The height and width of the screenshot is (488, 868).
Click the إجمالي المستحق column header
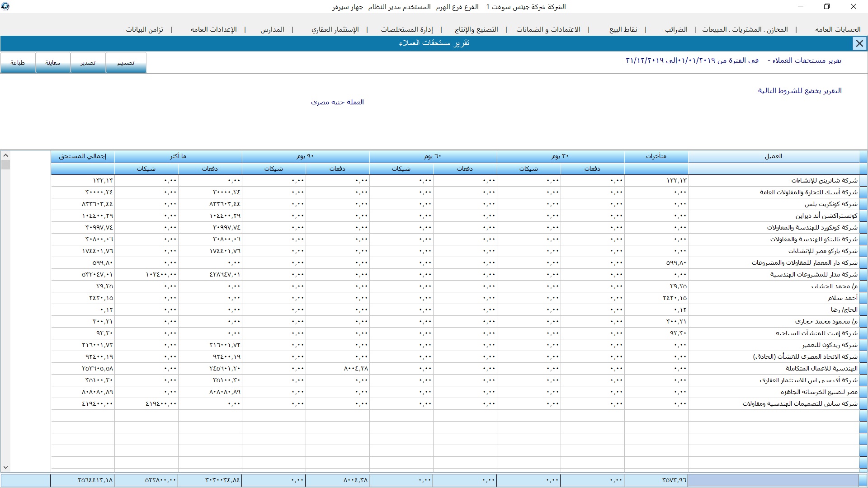[83, 156]
